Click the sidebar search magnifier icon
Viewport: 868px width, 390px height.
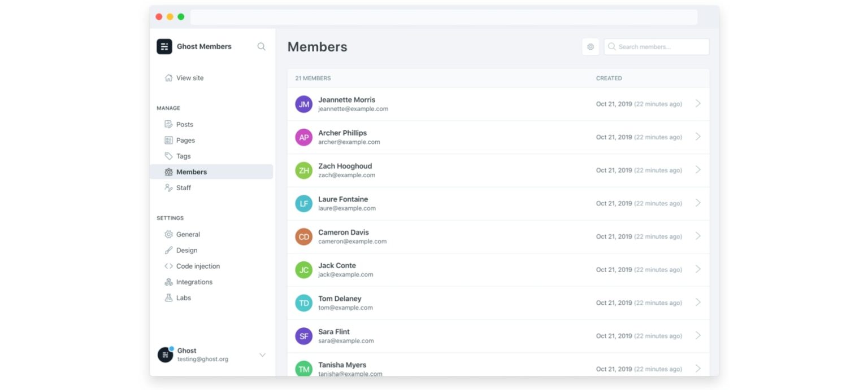click(261, 46)
